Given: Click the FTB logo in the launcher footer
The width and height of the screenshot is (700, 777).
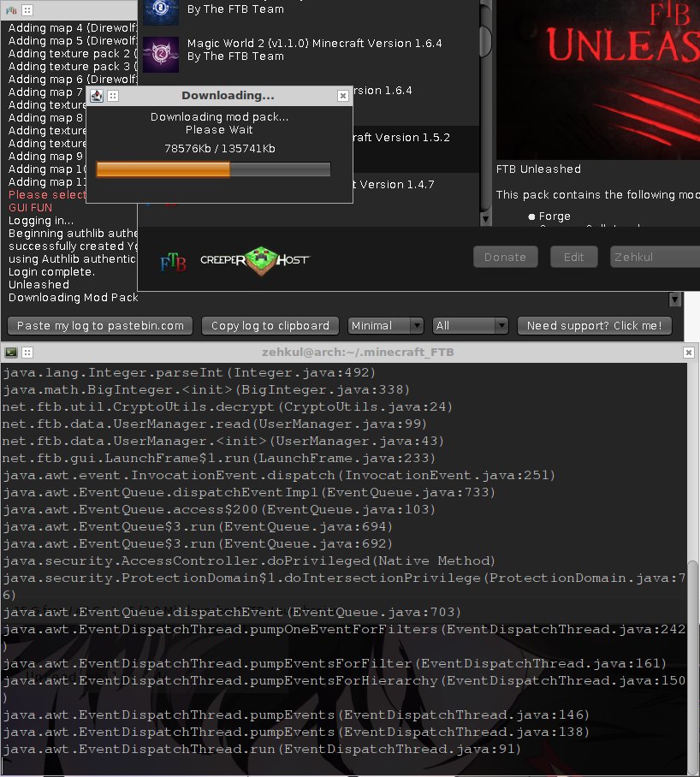Looking at the screenshot, I should click(x=174, y=261).
